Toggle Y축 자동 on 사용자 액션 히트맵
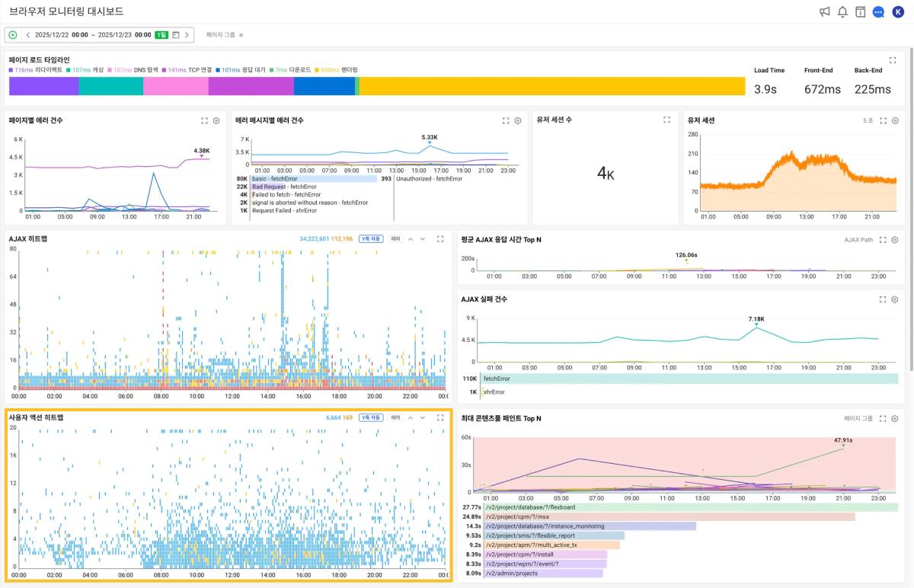 [x=371, y=417]
